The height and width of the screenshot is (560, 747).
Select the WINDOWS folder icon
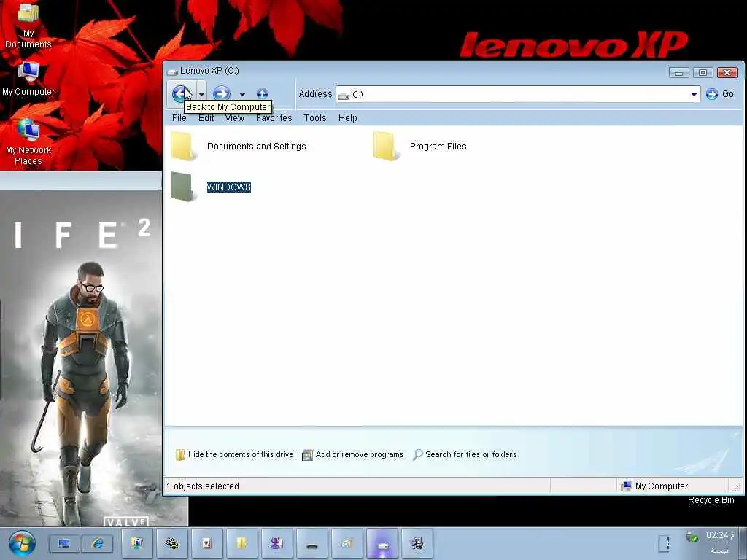[x=183, y=187]
